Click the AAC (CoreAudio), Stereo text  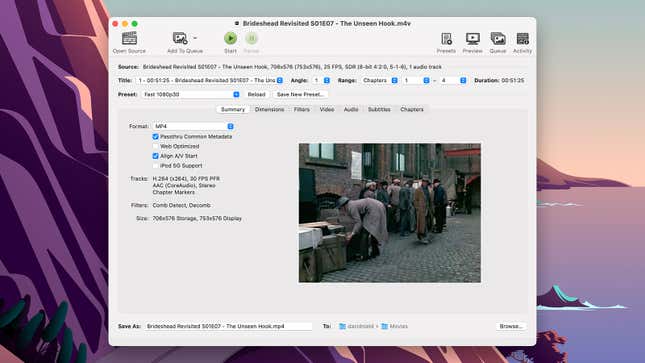(184, 186)
